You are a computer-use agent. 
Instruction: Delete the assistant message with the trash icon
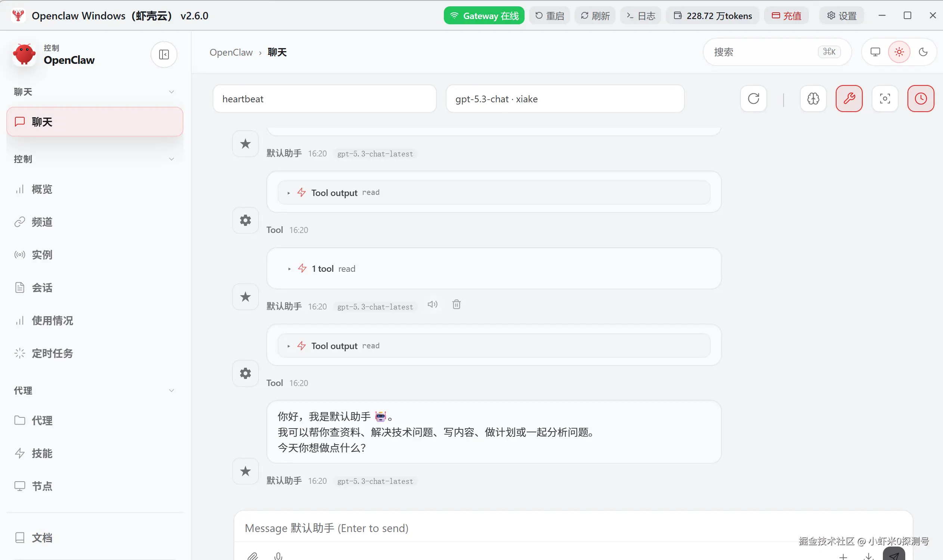(457, 305)
